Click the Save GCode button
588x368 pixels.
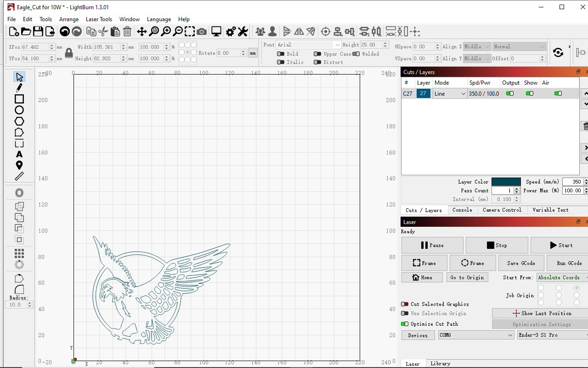tap(521, 263)
